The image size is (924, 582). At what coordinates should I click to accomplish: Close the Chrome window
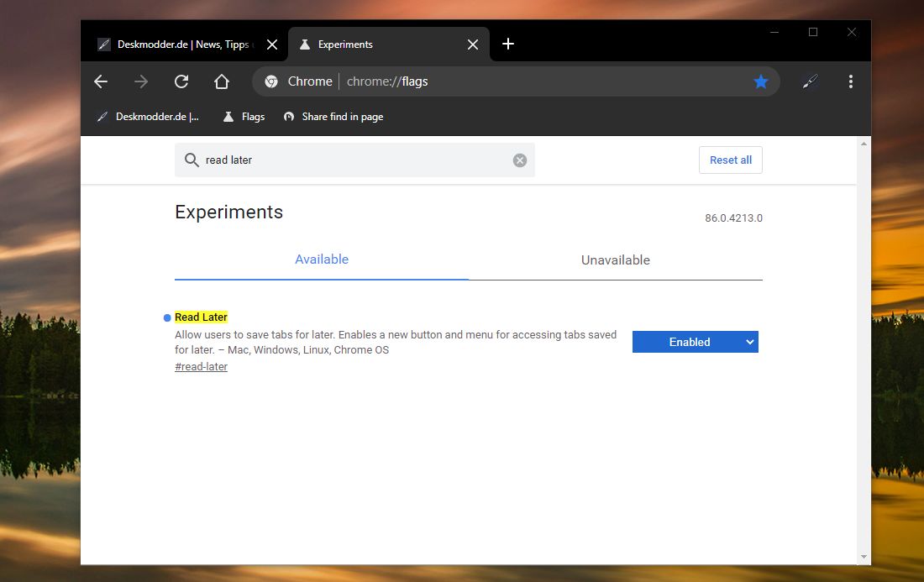tap(852, 32)
